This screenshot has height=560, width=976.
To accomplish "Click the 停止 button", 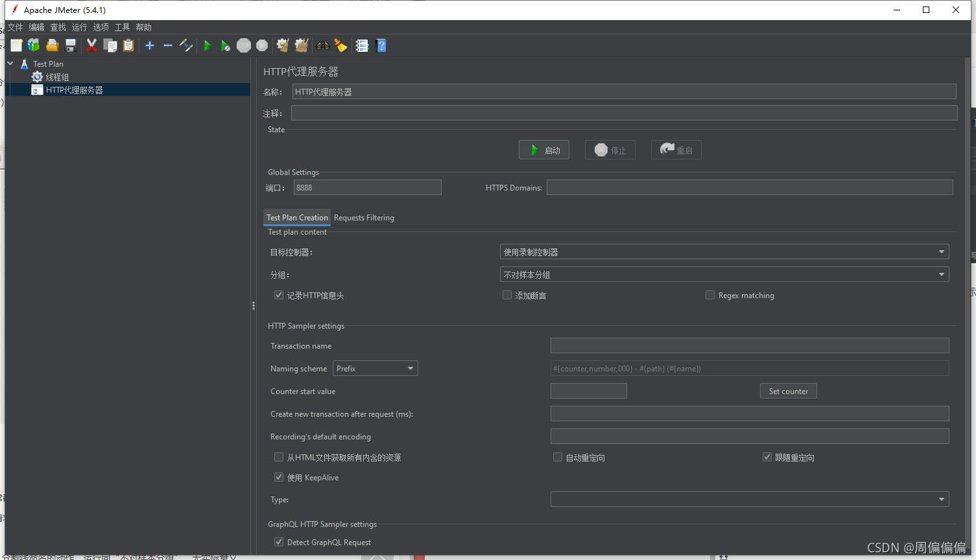I will (x=610, y=150).
